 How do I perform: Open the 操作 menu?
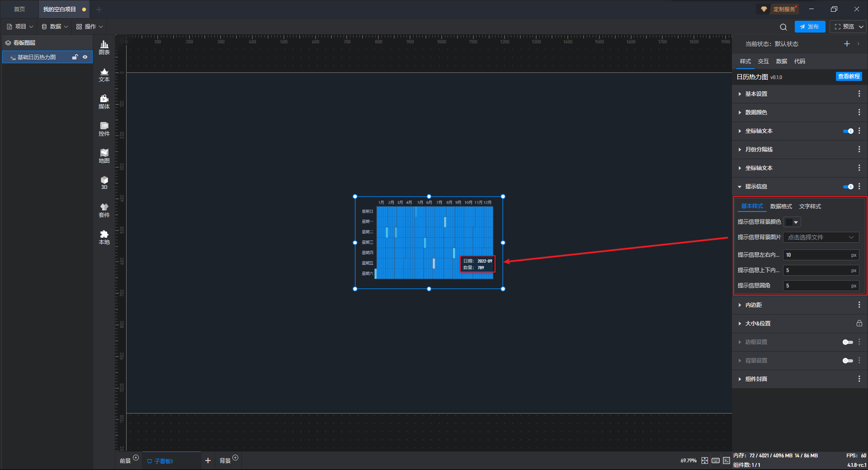[x=90, y=27]
